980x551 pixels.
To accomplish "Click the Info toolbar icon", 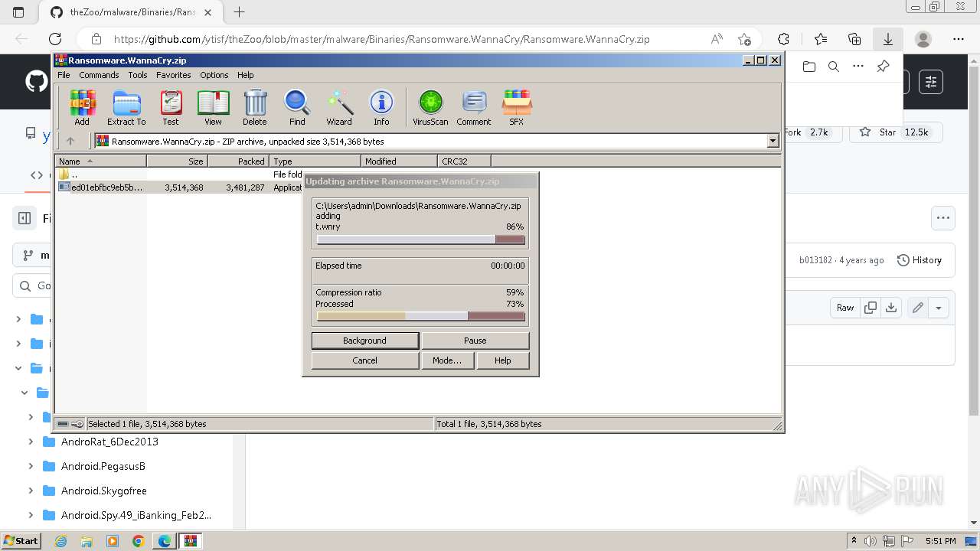I will coord(381,107).
